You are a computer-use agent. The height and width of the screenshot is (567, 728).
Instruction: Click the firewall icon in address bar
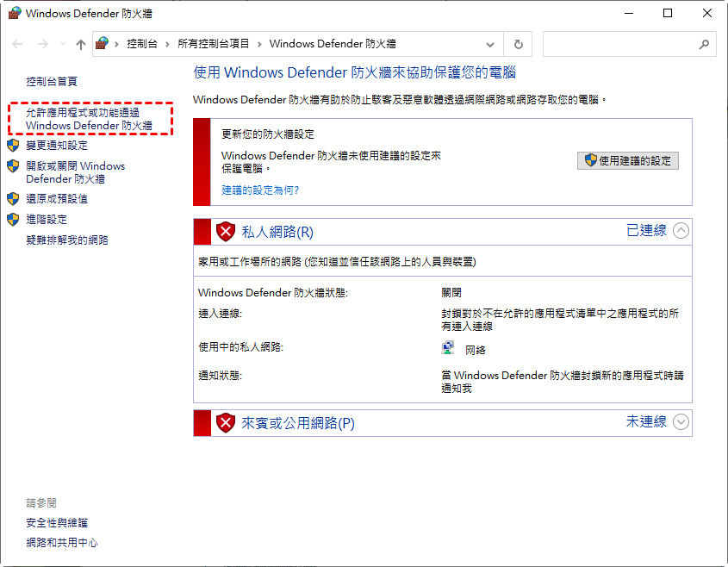102,44
